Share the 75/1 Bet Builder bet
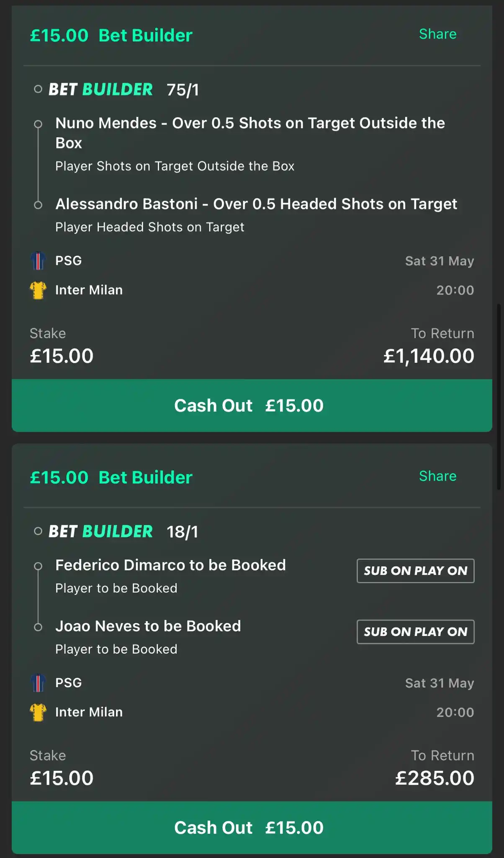Image resolution: width=504 pixels, height=858 pixels. pyautogui.click(x=438, y=34)
